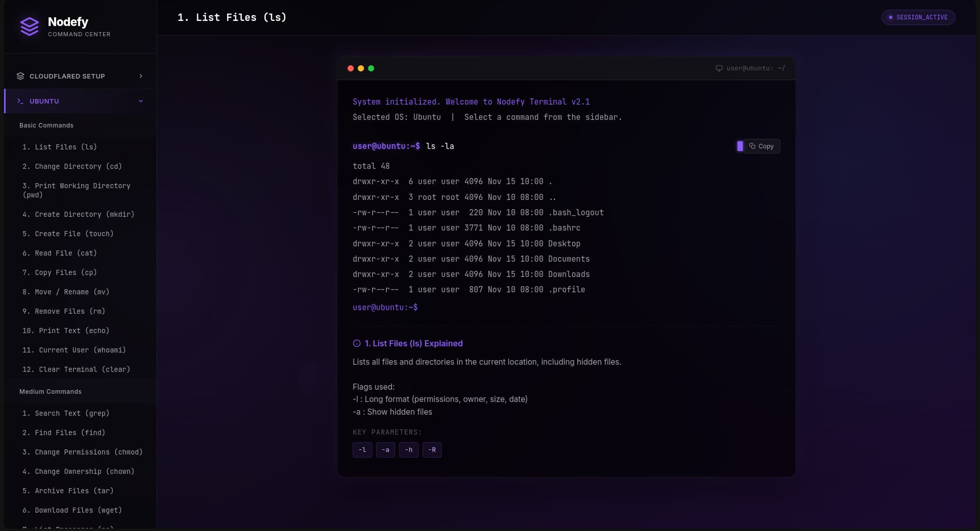Click the Nodefy stacked layers logo

(30, 27)
